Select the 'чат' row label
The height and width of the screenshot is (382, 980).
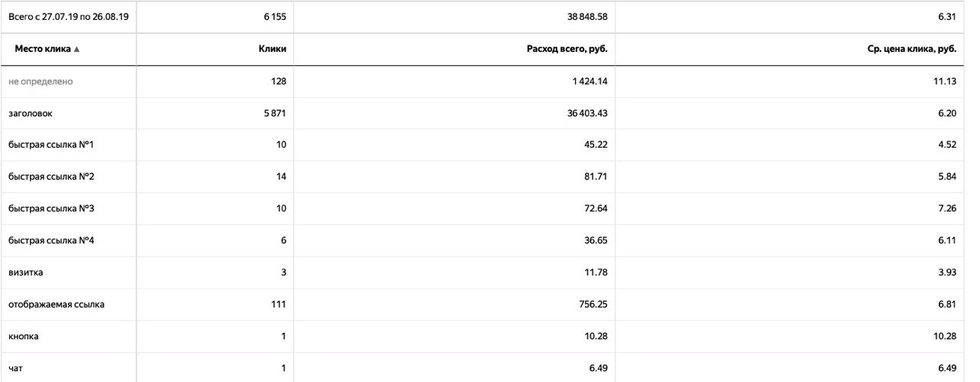[x=15, y=369]
